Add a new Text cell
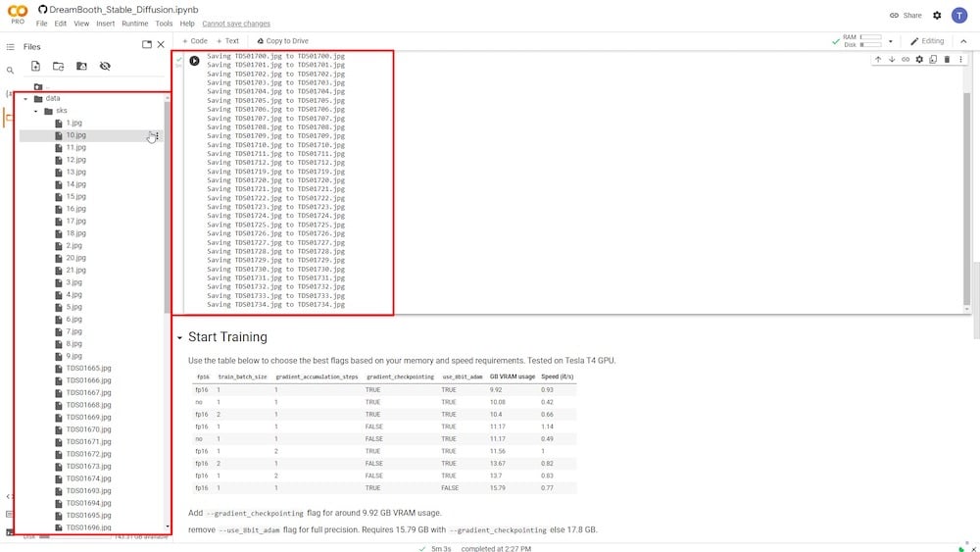 [227, 41]
